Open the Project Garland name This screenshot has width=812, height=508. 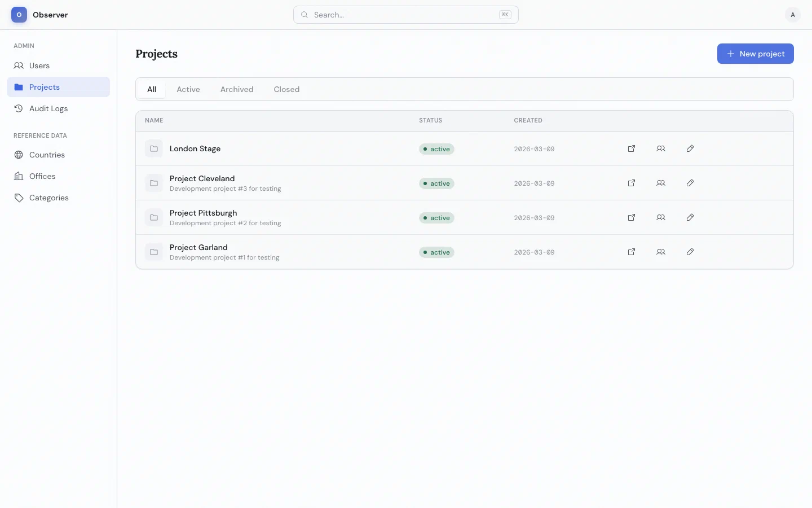tap(198, 247)
